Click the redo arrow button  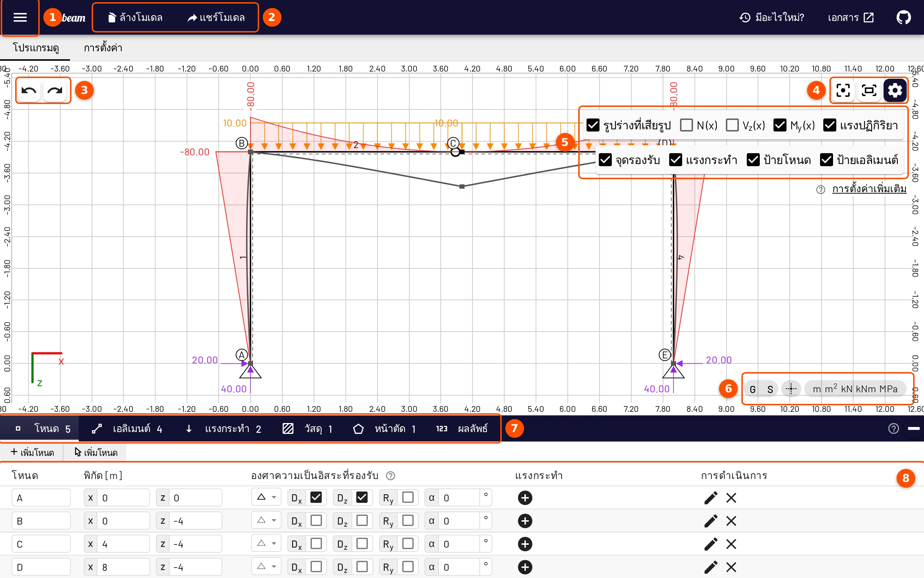(x=55, y=91)
